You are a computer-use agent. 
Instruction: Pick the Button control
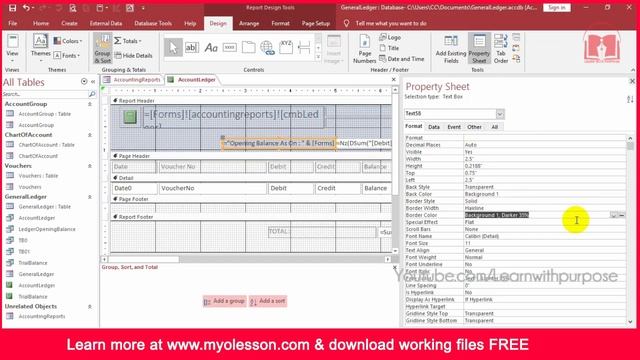point(229,48)
